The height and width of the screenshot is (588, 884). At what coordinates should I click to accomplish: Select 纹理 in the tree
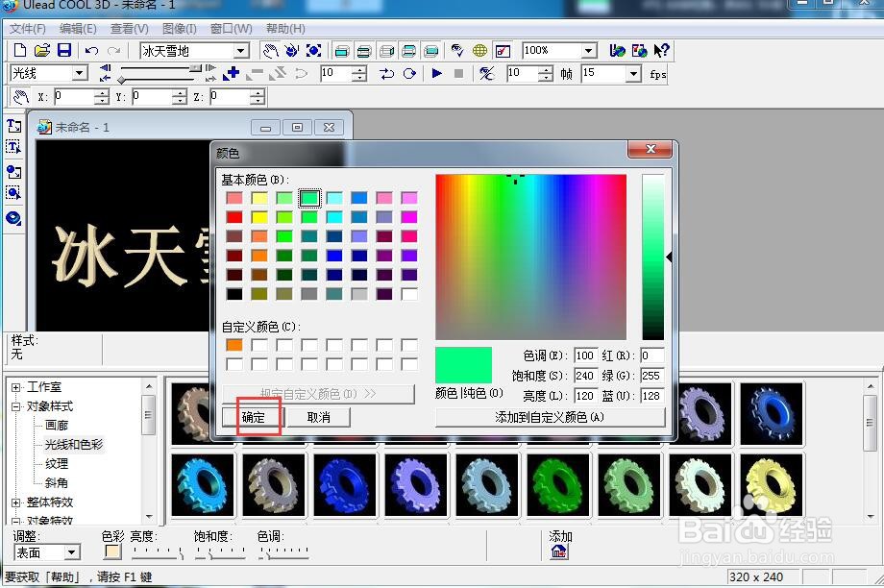57,463
